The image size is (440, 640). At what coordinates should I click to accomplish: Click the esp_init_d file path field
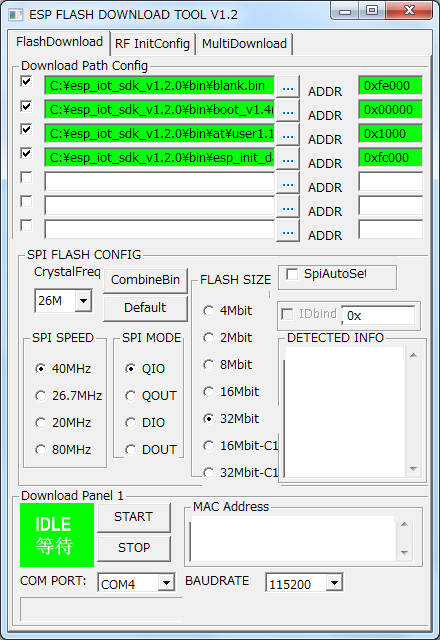click(x=159, y=158)
